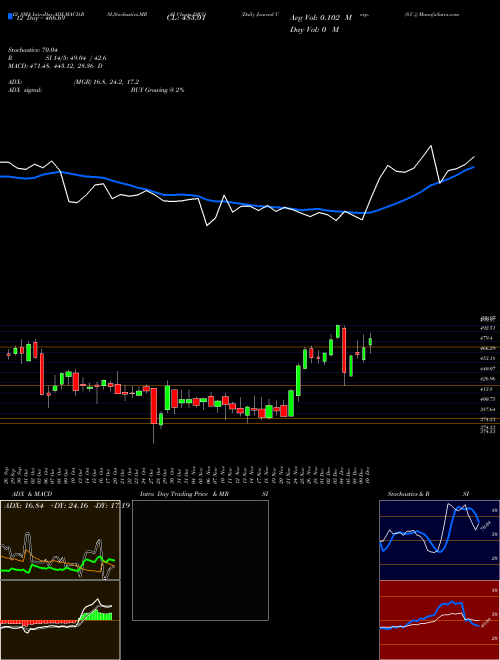Click the empty Intra Day Trading Price panel

pos(200,560)
